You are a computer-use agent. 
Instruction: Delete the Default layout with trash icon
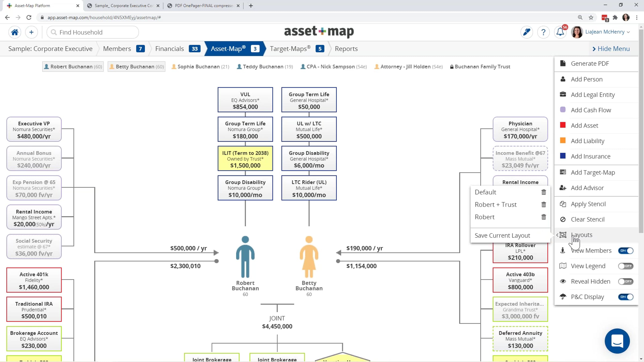click(x=544, y=192)
